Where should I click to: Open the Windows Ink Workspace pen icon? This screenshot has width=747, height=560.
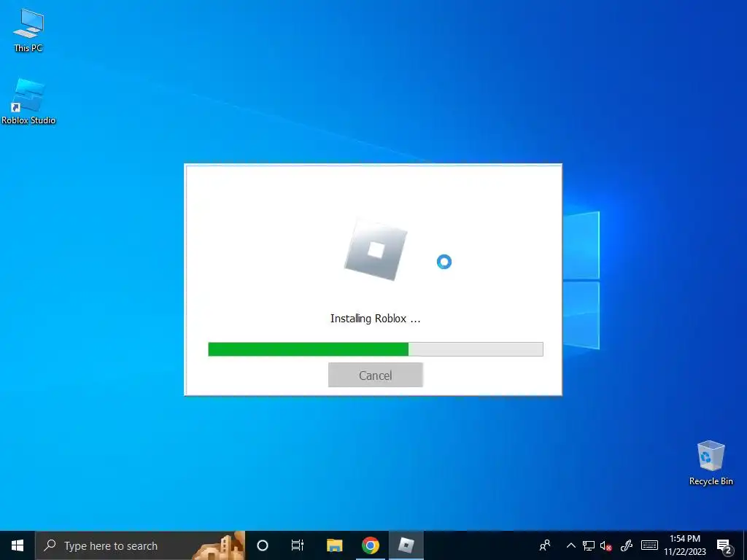click(x=627, y=545)
